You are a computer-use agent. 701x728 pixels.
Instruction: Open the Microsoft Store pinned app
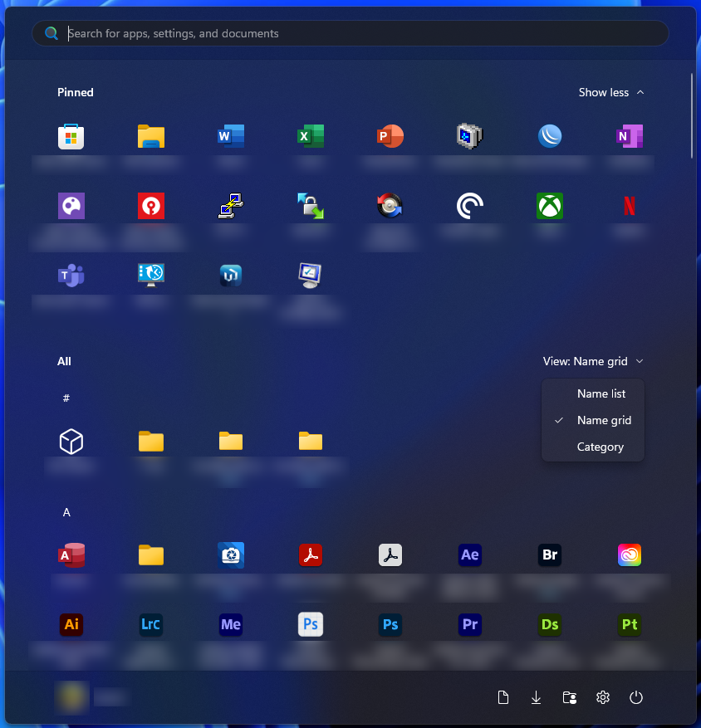pos(71,136)
